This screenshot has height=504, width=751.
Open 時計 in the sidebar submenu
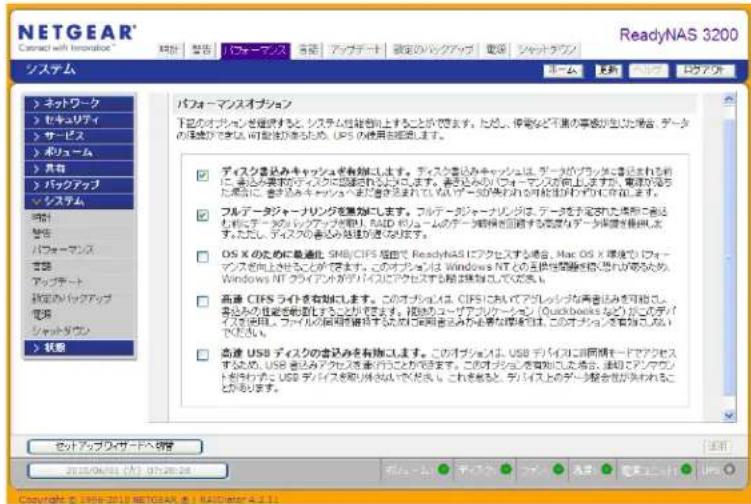[42, 218]
